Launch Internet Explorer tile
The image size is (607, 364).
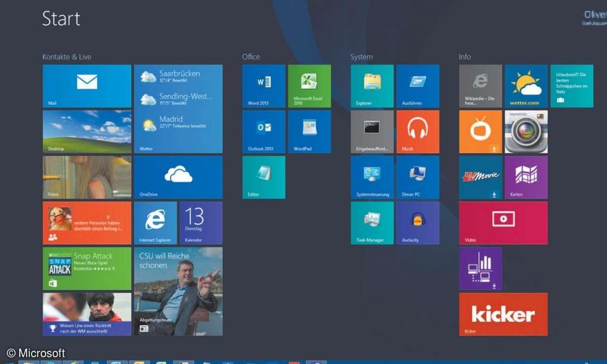(x=155, y=223)
